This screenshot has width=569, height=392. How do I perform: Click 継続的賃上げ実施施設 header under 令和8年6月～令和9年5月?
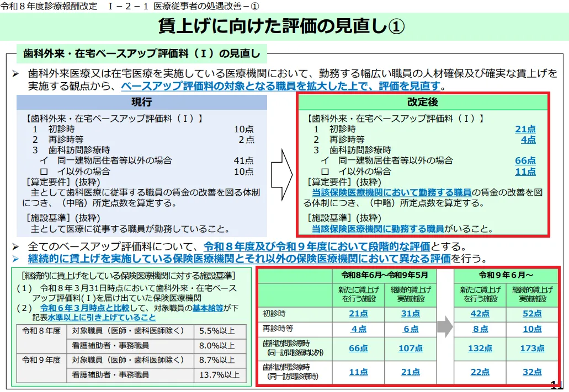(411, 294)
